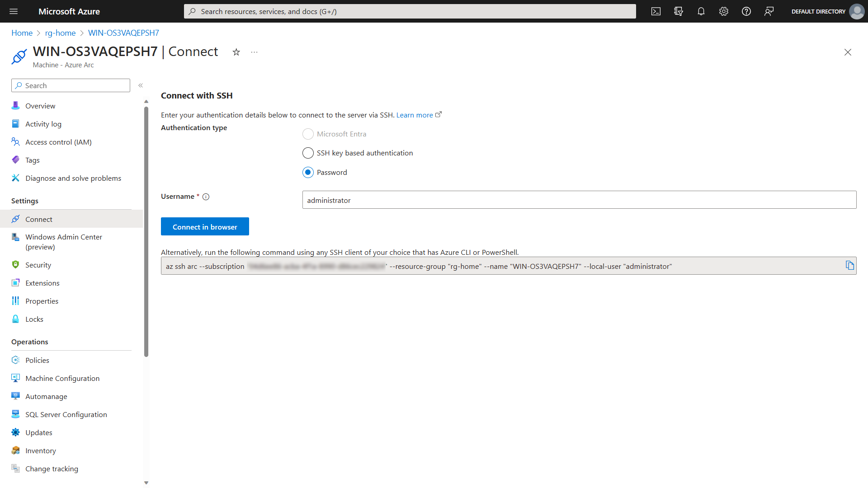The image size is (868, 488).
Task: Click the Policies sidebar icon
Action: pos(16,360)
